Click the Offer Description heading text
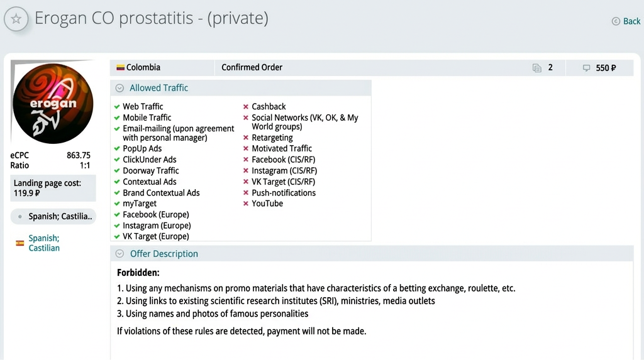The width and height of the screenshot is (644, 360). tap(164, 254)
